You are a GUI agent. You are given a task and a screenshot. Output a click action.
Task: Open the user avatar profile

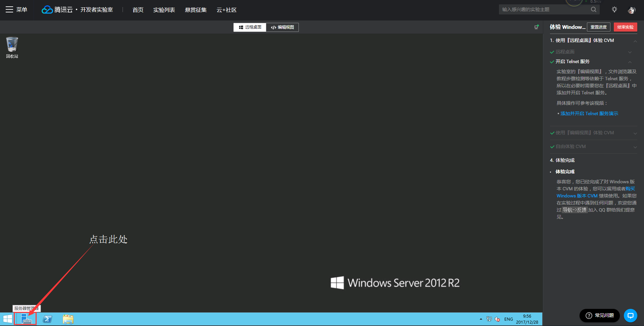coord(632,10)
